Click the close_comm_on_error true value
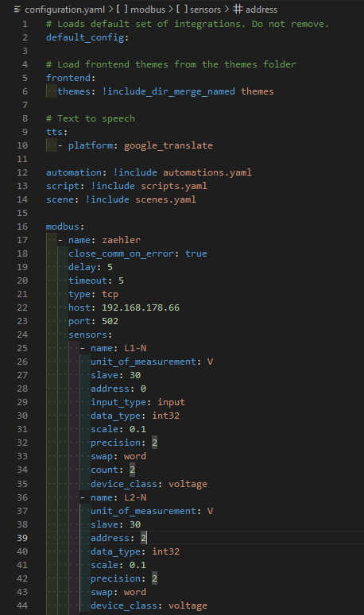This screenshot has width=364, height=615. [196, 253]
